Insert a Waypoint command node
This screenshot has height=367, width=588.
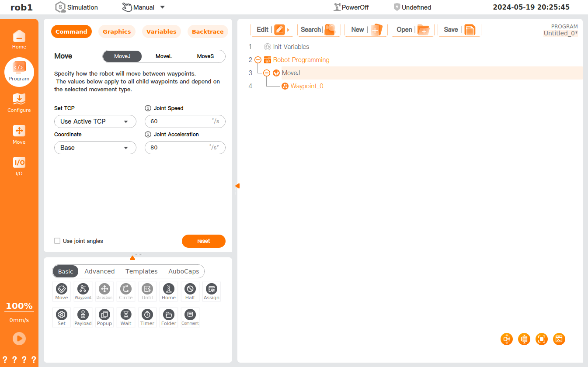[83, 291]
